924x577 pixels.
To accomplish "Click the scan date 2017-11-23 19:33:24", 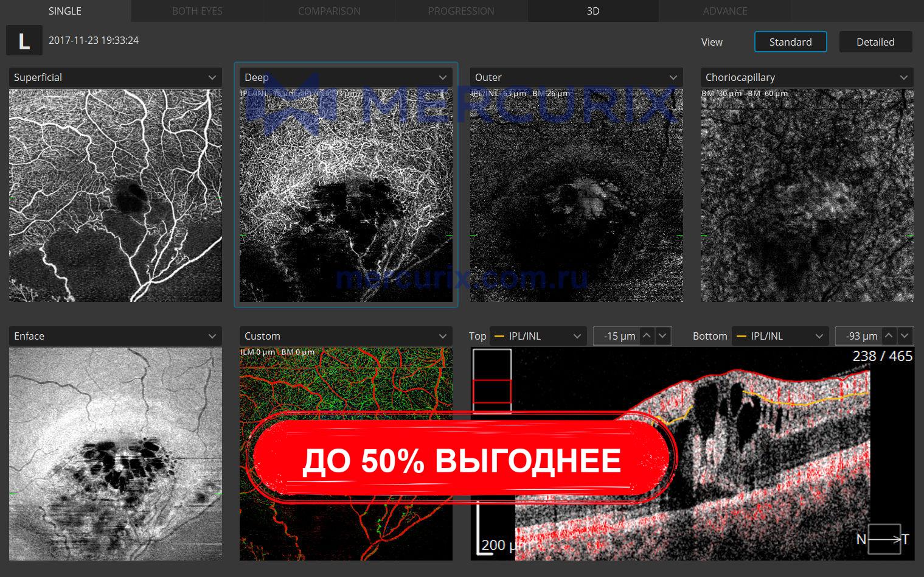I will pos(94,40).
